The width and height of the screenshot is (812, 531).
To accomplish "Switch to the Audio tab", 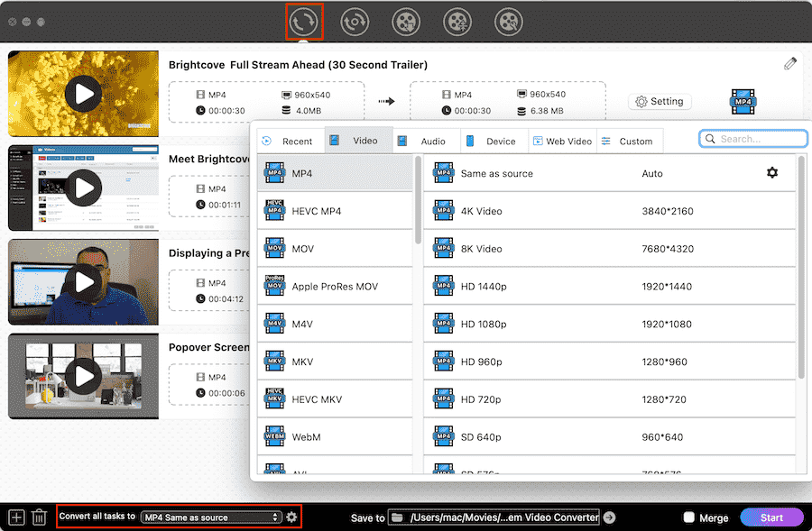I will tap(426, 141).
